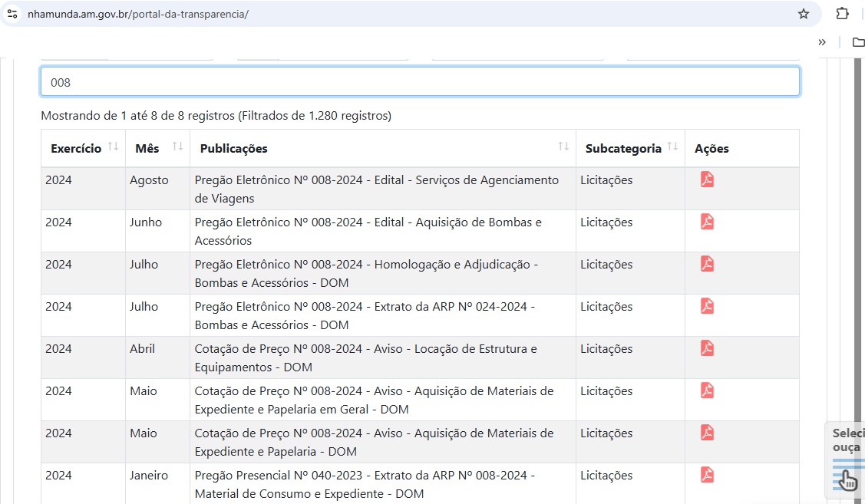Expand hidden bookmarks chevron
The width and height of the screenshot is (865, 504).
click(x=822, y=42)
